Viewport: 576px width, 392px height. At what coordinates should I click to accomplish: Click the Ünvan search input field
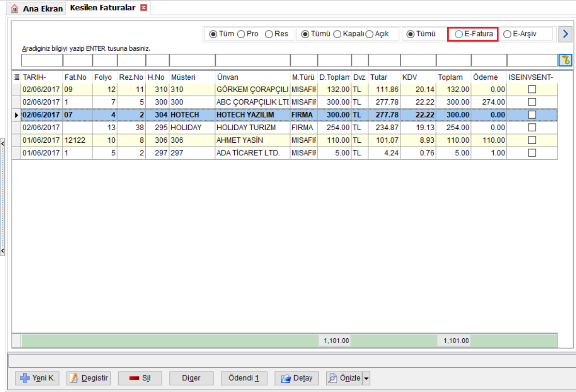tap(253, 60)
